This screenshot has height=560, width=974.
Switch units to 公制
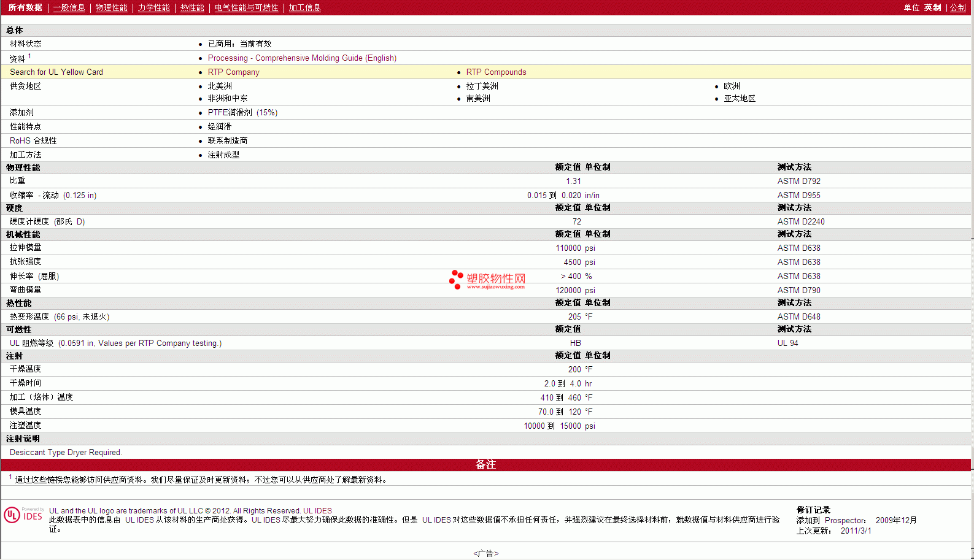click(958, 7)
